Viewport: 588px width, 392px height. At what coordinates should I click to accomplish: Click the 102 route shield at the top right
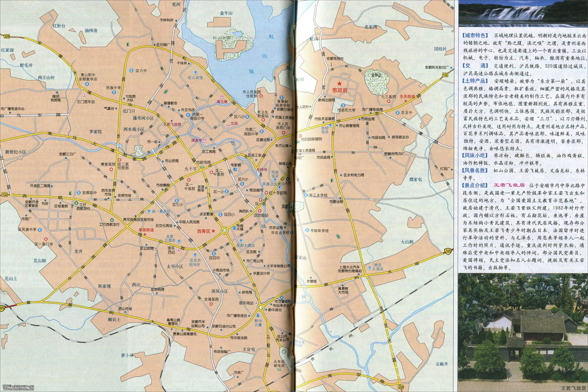pyautogui.click(x=445, y=75)
